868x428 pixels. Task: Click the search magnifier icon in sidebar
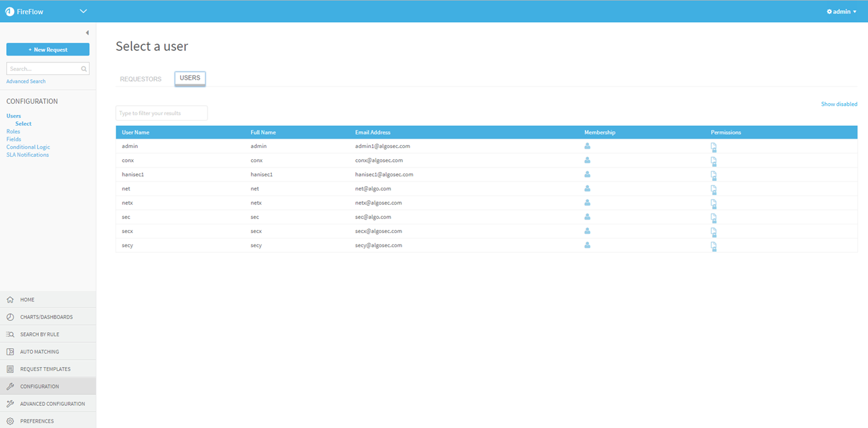click(84, 69)
